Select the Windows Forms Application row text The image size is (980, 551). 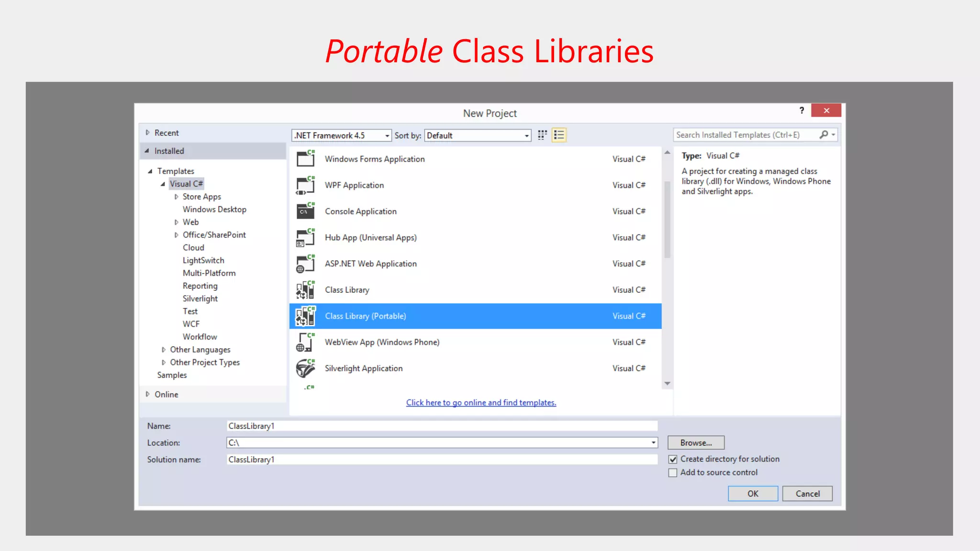click(x=375, y=159)
